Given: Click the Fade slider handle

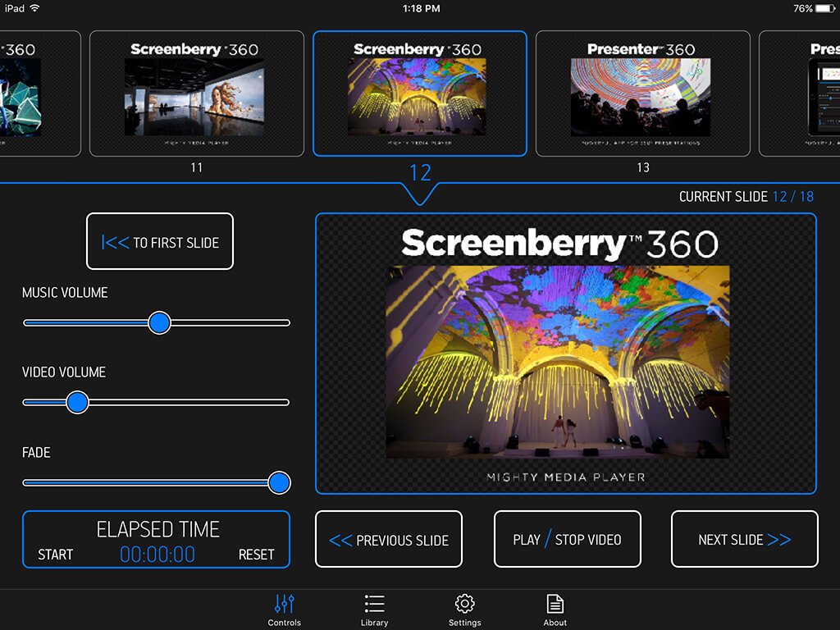Looking at the screenshot, I should [x=279, y=482].
